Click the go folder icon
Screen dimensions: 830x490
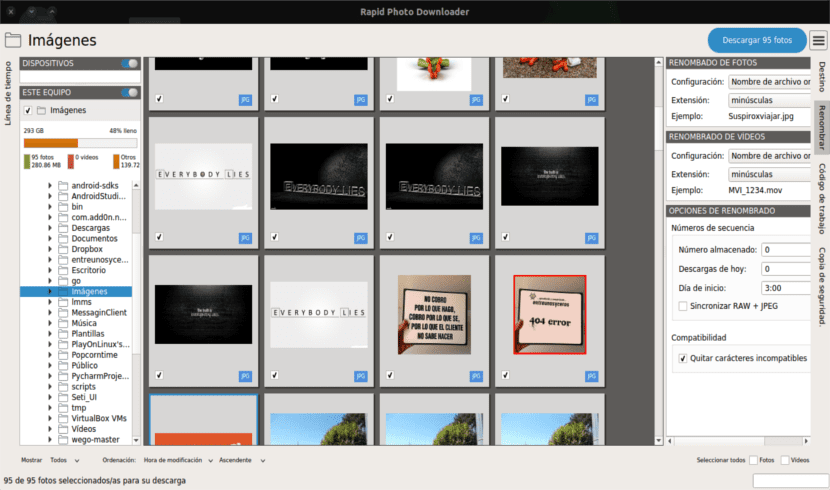click(x=63, y=281)
